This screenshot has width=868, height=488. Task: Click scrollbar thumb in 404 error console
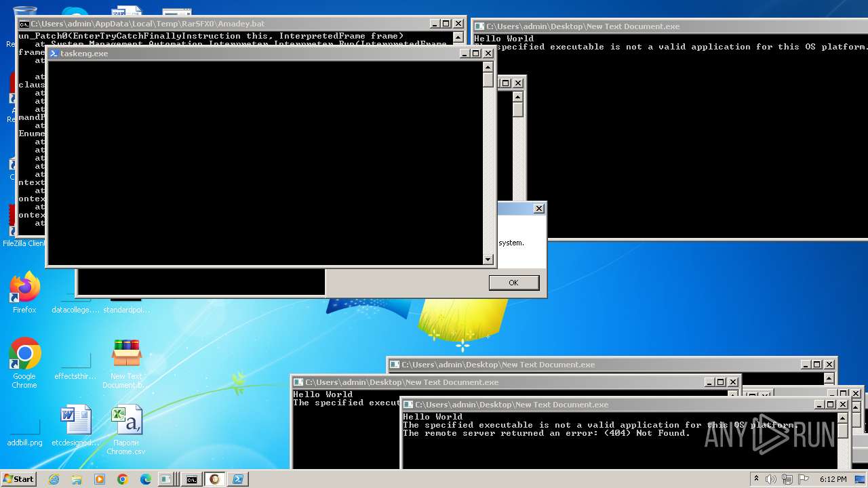[x=842, y=431]
